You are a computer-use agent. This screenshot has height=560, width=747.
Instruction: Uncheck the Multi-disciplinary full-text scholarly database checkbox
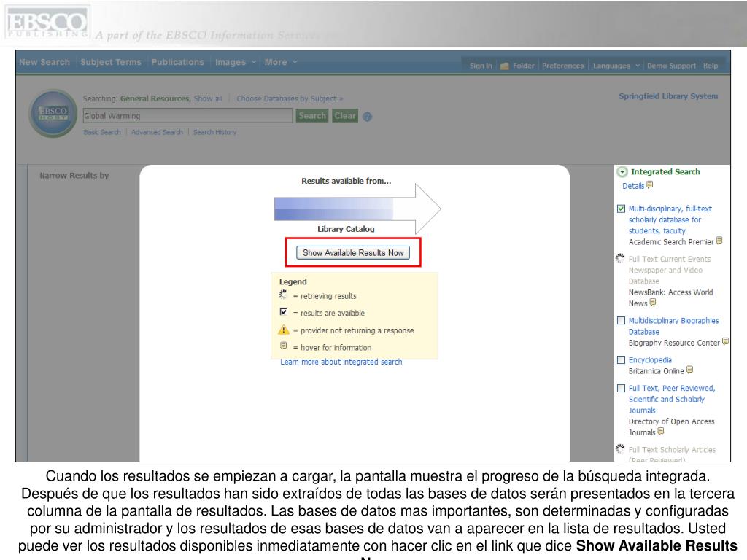tap(622, 209)
